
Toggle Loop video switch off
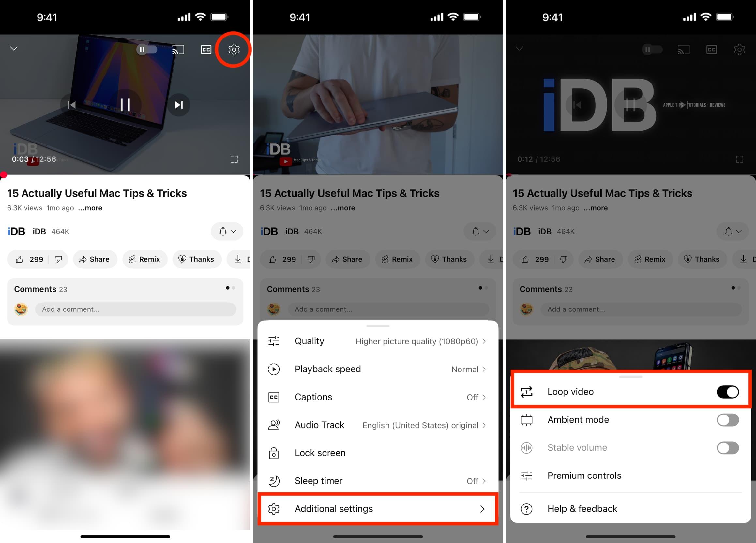pyautogui.click(x=728, y=392)
